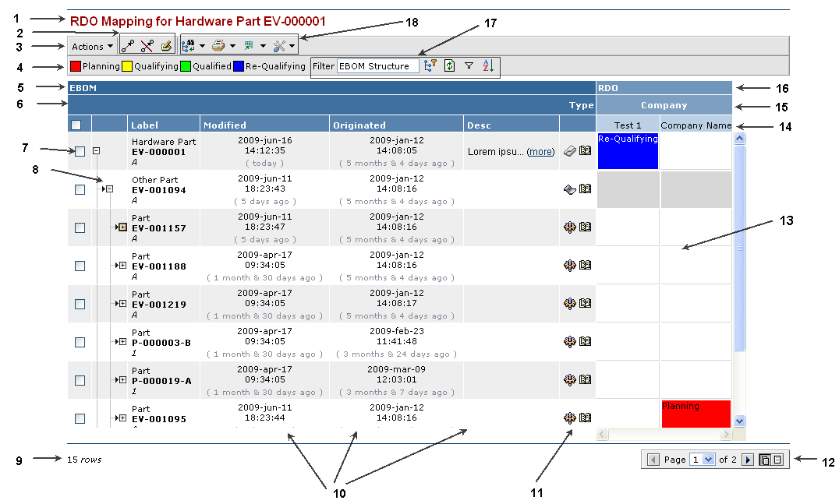Click the connect icon next to Actions
The image size is (839, 504).
(129, 47)
